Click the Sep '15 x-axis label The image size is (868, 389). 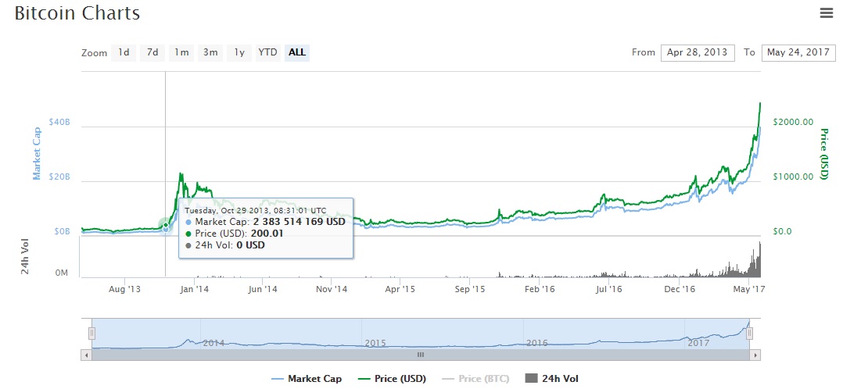click(470, 289)
